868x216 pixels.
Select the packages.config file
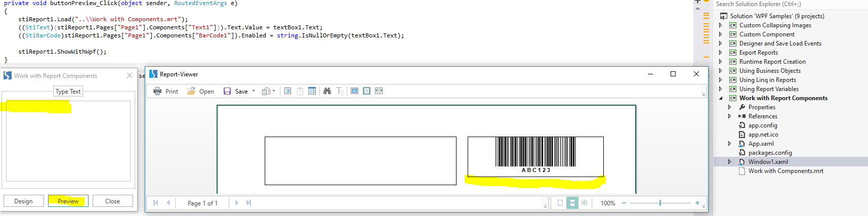pos(770,153)
